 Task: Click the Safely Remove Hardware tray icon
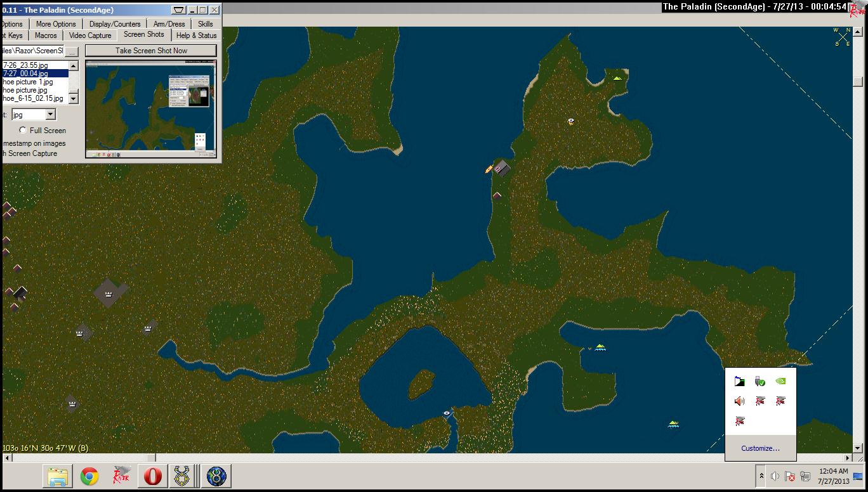pyautogui.click(x=760, y=381)
